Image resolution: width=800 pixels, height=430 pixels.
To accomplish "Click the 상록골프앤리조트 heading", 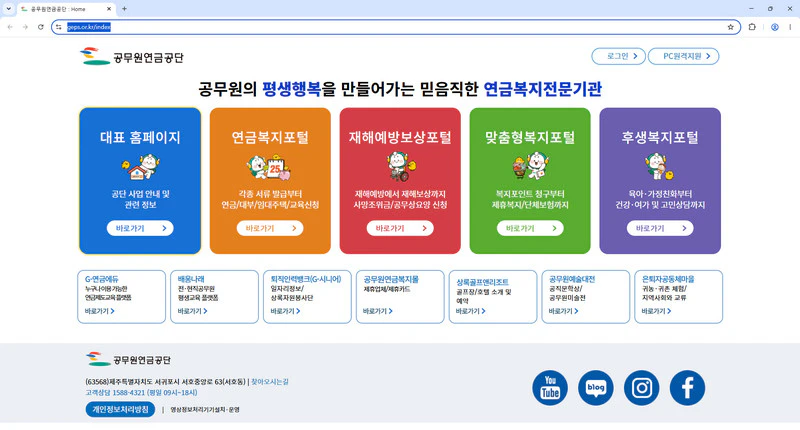I will (482, 282).
